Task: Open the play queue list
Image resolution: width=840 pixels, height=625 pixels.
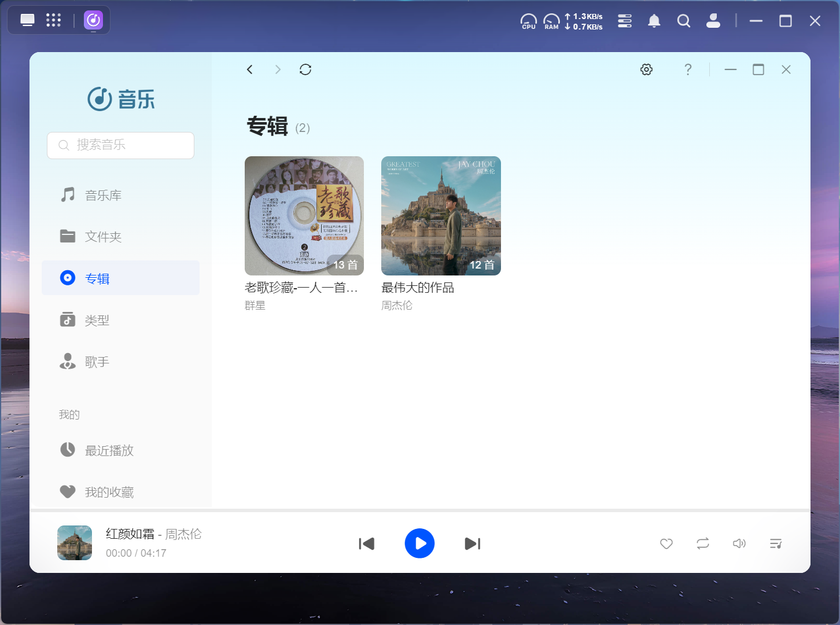Action: coord(776,544)
